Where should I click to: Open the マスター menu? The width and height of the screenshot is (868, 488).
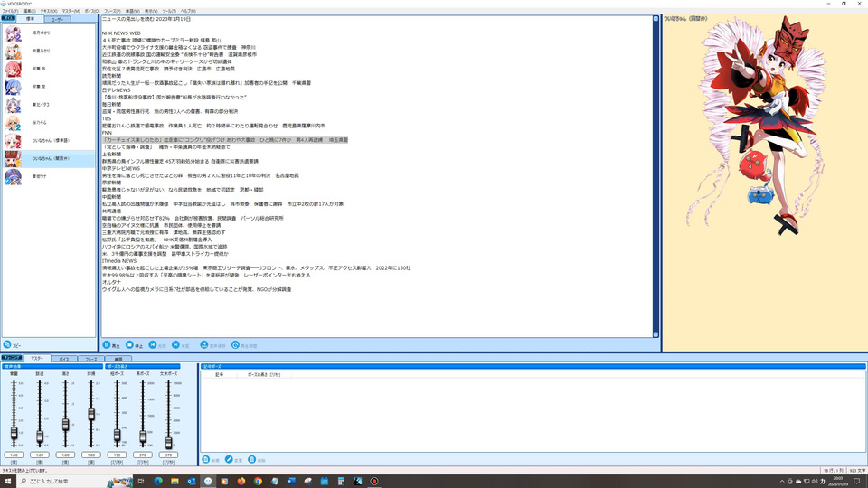click(x=71, y=11)
